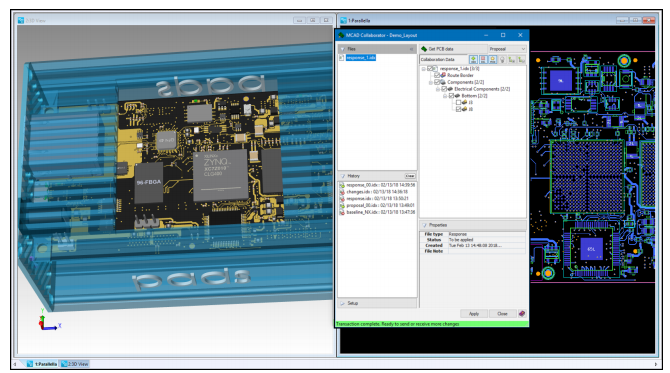Click the Get PCB data button icon
Image resolution: width=670 pixels, height=373 pixels.
pos(424,49)
